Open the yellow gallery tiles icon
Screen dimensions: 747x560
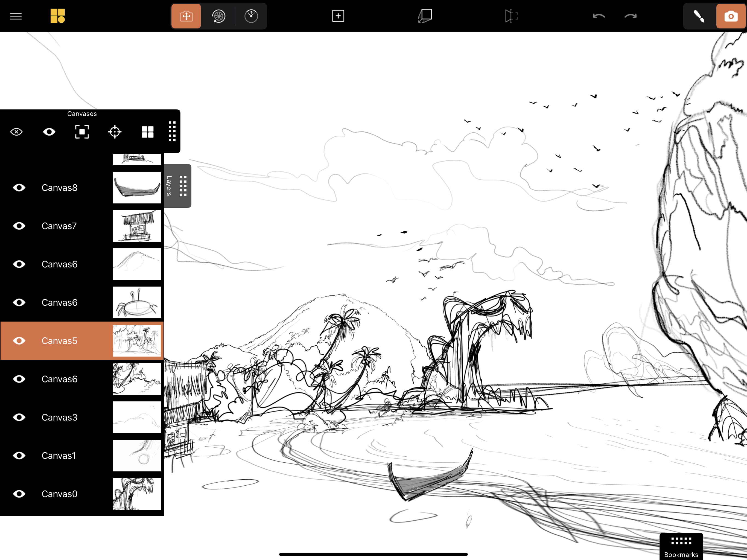tap(57, 16)
